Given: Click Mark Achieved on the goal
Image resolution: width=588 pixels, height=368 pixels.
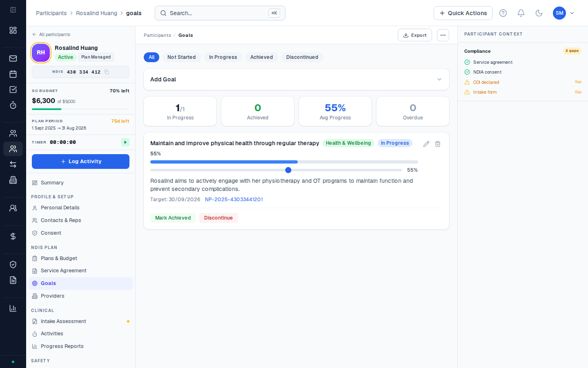Looking at the screenshot, I should pos(173,218).
